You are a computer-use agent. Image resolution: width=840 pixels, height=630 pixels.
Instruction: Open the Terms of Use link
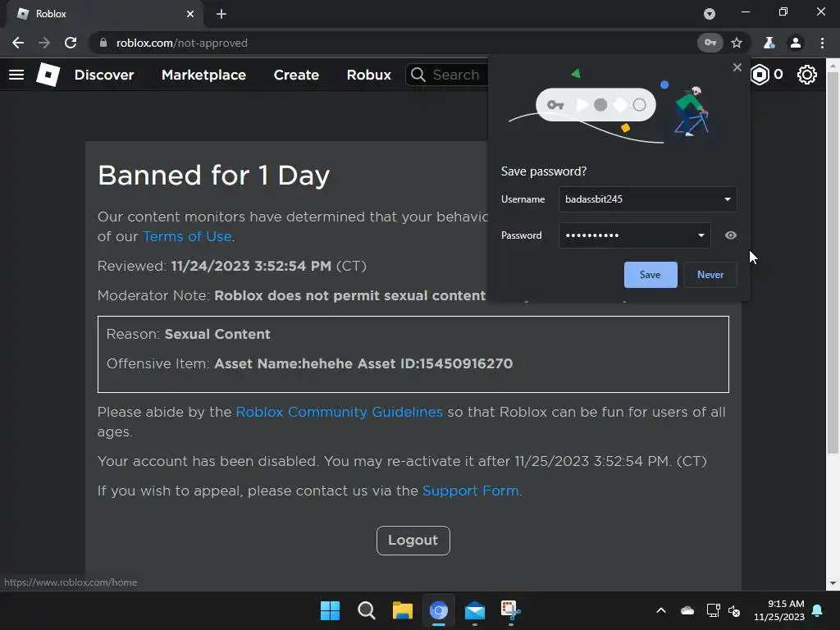tap(188, 236)
